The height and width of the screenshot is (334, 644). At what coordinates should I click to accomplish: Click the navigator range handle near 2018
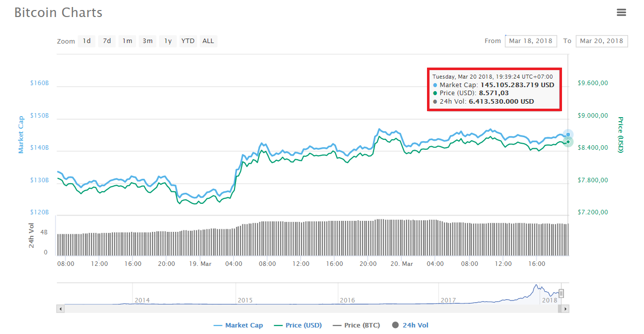coord(561,294)
